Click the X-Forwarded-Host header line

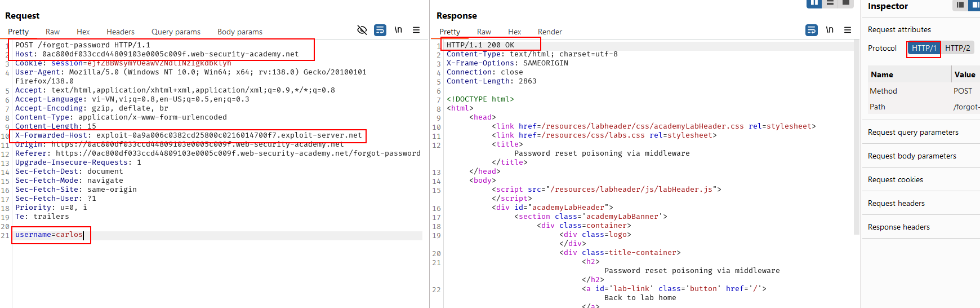(188, 135)
